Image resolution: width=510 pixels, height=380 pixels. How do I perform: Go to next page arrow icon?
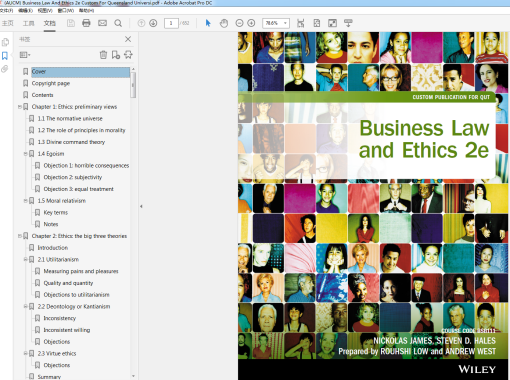pos(153,23)
